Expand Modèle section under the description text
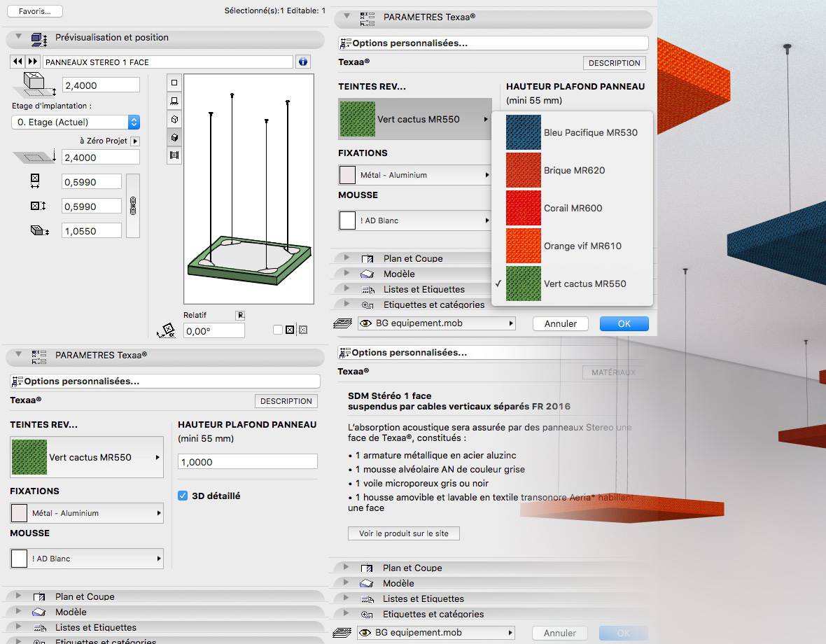 click(x=346, y=582)
